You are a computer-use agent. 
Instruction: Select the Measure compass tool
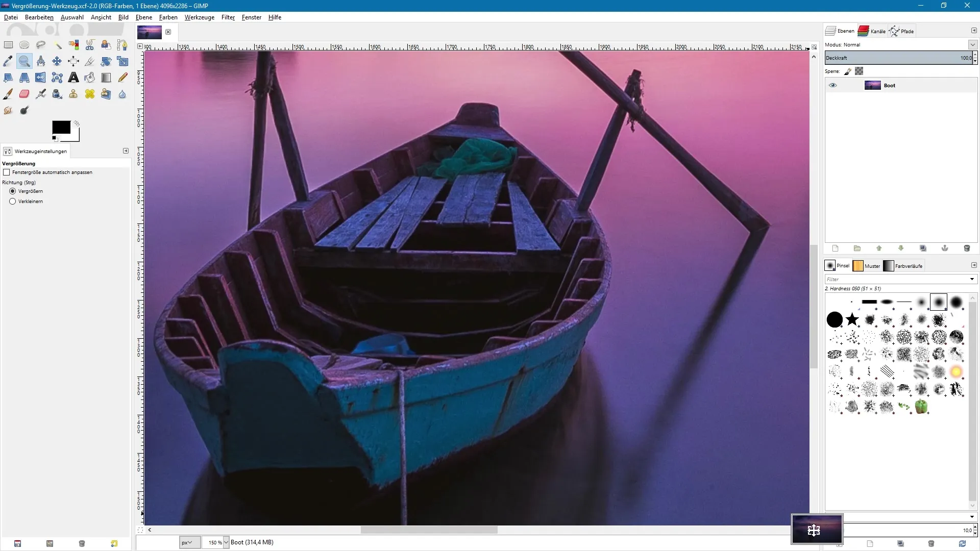41,61
